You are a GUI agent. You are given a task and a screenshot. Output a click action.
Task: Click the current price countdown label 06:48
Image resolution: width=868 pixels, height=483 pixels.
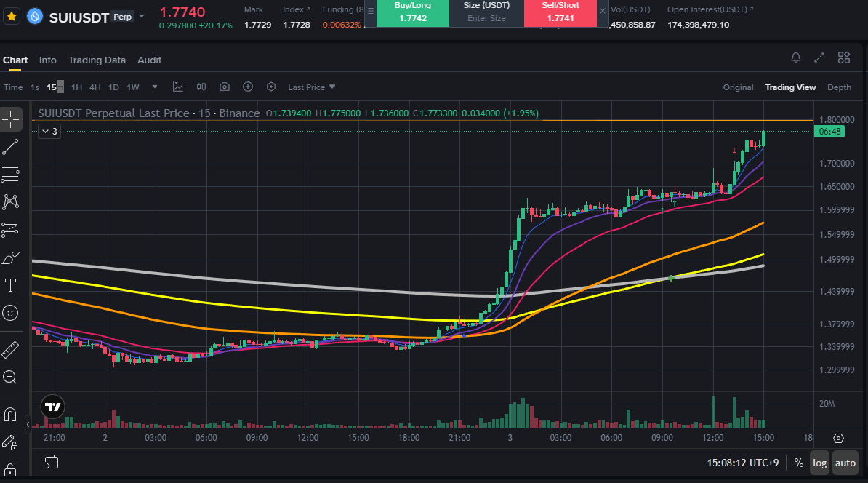tap(829, 131)
